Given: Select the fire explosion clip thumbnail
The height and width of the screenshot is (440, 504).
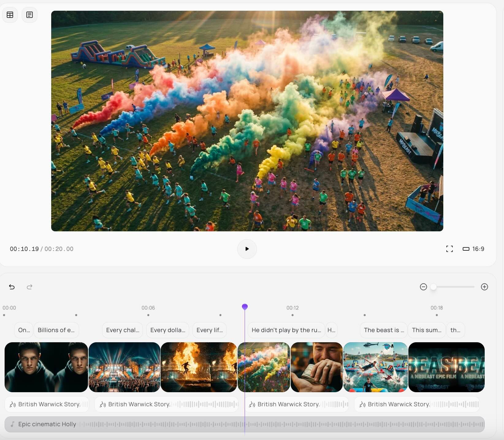Looking at the screenshot, I should click(198, 367).
